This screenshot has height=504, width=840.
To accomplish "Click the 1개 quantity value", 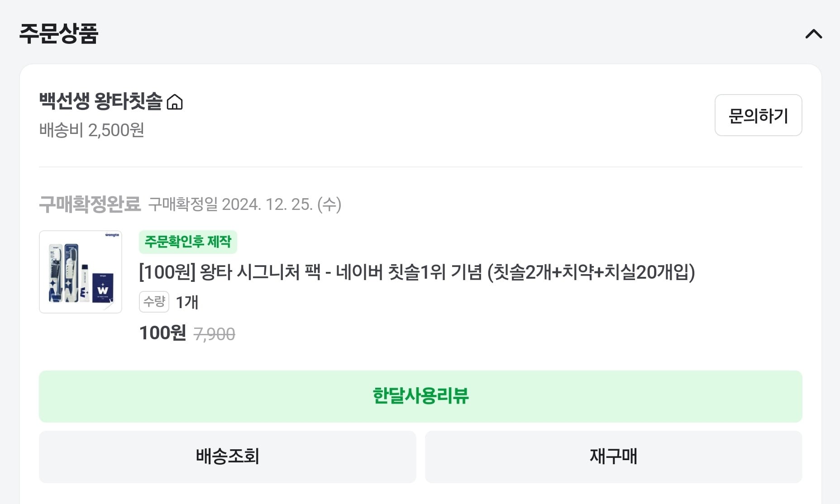I will (187, 302).
